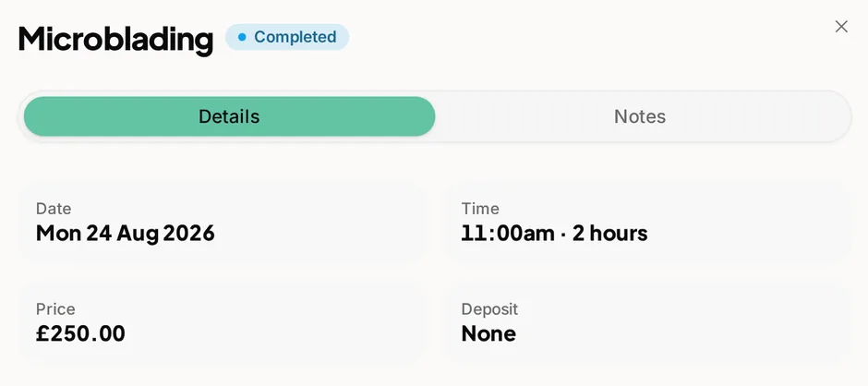This screenshot has width=868, height=386.
Task: Click the 2 hours duration text
Action: coord(610,233)
